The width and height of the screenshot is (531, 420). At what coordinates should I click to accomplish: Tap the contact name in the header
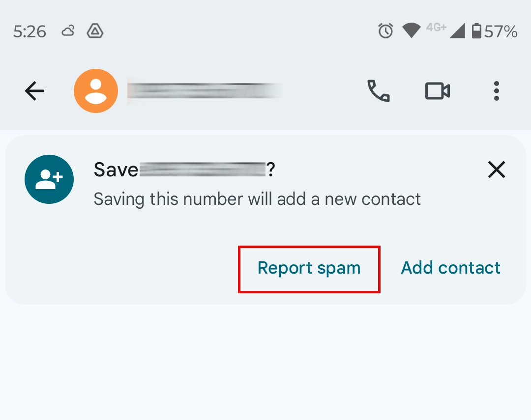[x=204, y=91]
